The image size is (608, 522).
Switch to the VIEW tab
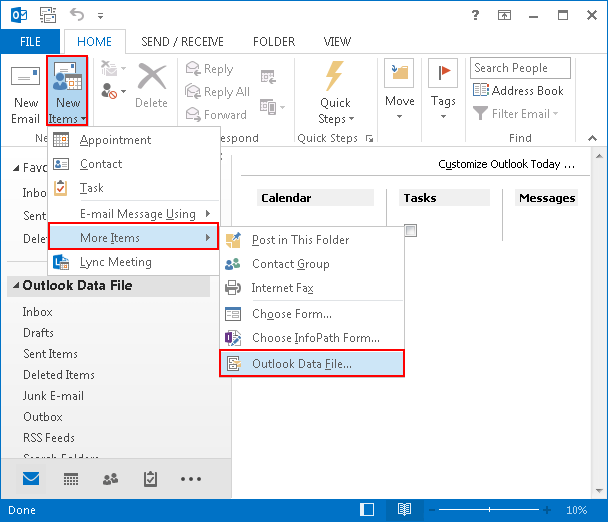337,41
